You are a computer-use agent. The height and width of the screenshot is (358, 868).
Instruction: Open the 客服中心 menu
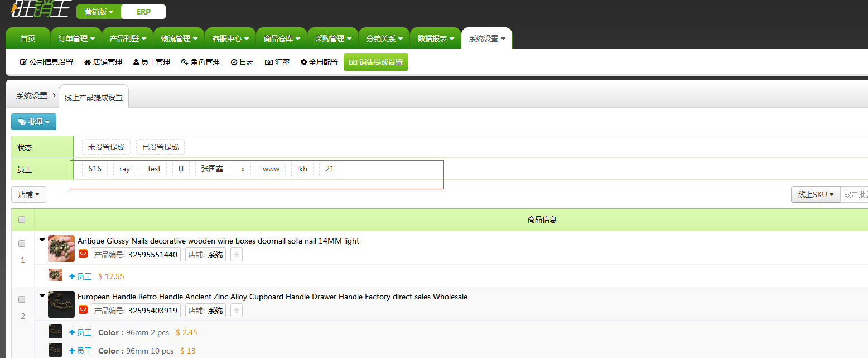(230, 39)
